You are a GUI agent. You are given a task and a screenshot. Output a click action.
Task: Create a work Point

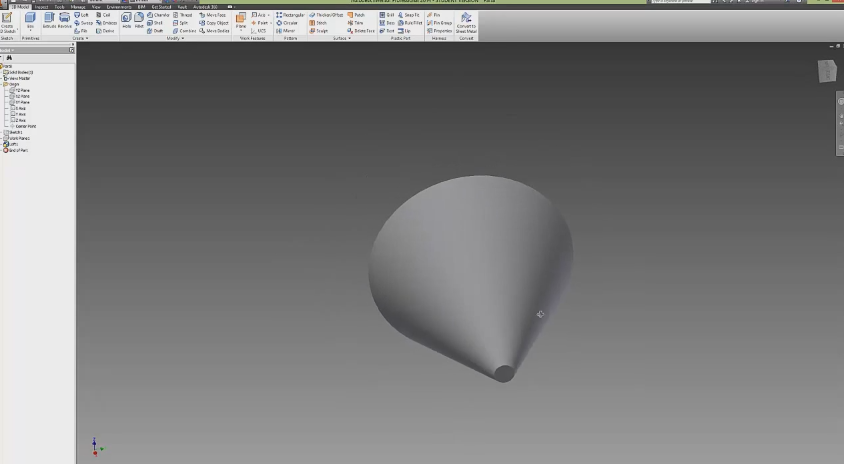click(x=259, y=23)
